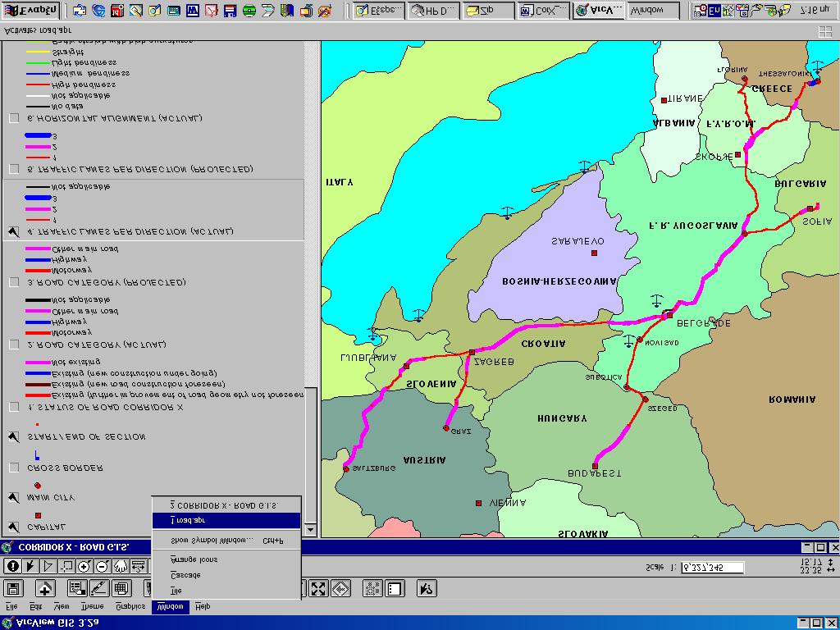Select the Vertex Edit tool
This screenshot has width=840, height=630.
click(x=48, y=566)
